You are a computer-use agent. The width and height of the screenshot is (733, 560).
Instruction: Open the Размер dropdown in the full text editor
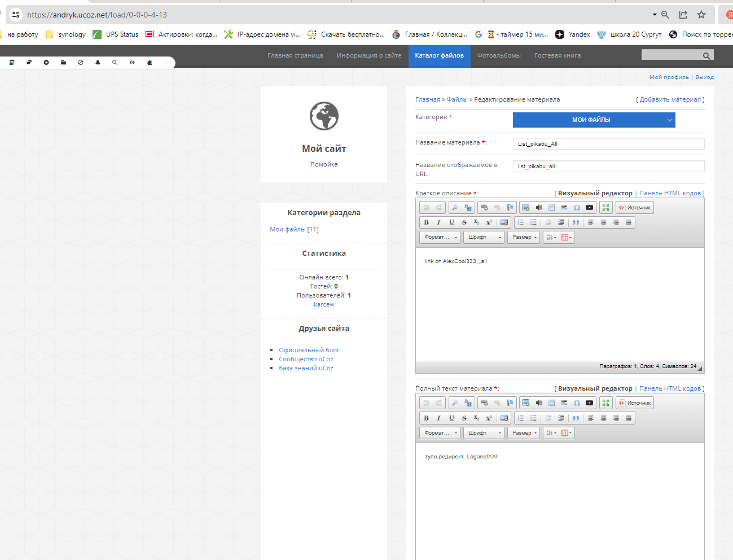(524, 433)
